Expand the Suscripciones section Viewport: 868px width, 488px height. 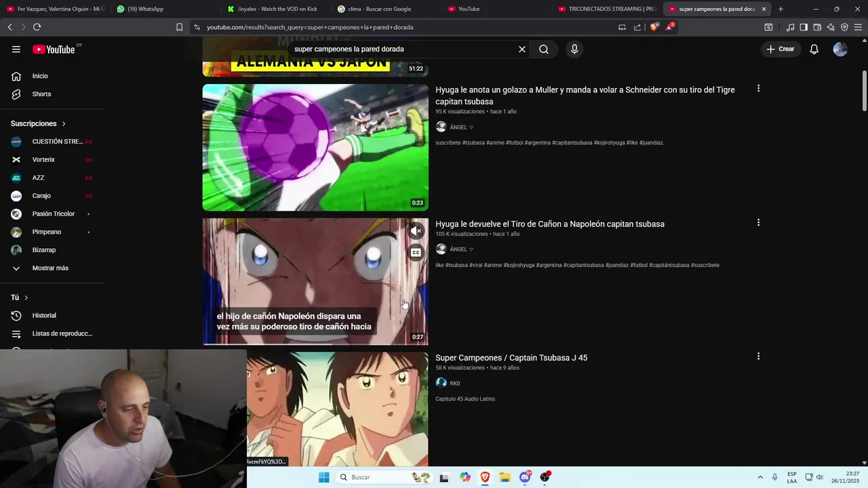[x=39, y=123]
